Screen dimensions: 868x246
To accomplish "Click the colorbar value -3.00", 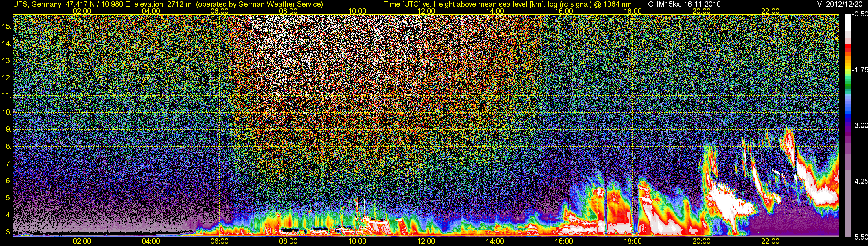I will pyautogui.click(x=860, y=125).
